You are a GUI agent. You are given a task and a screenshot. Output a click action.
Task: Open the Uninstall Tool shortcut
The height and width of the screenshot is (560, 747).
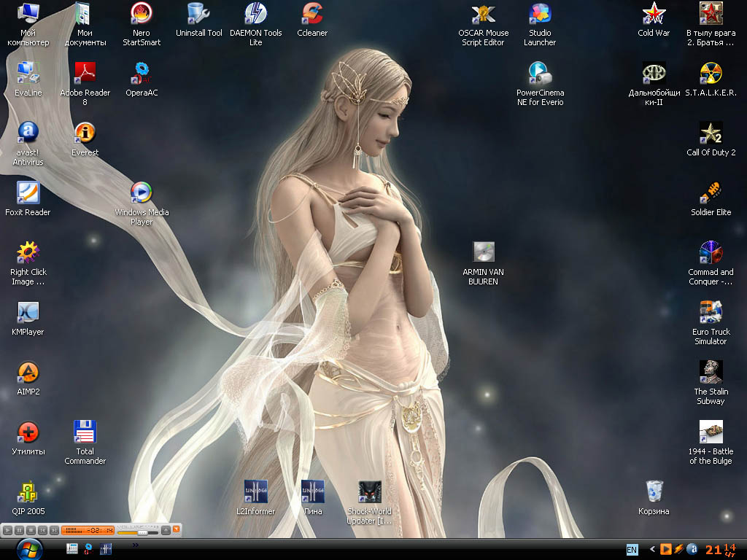click(198, 20)
